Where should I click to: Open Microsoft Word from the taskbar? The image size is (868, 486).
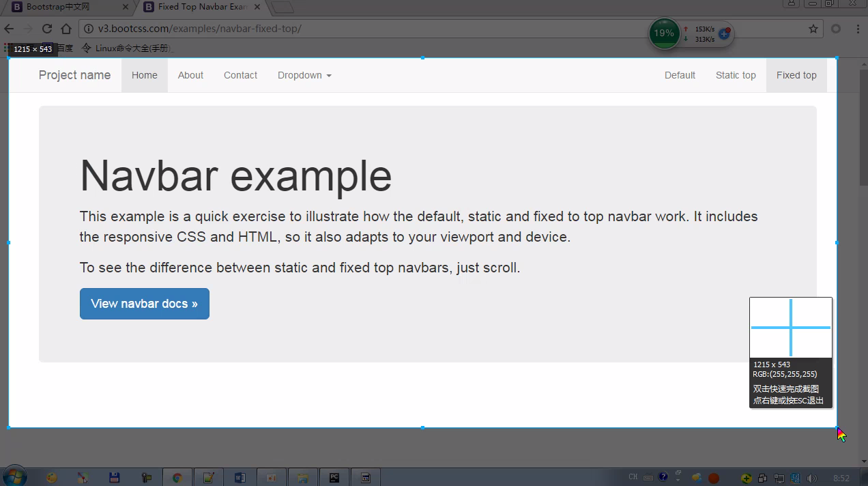pos(240,478)
